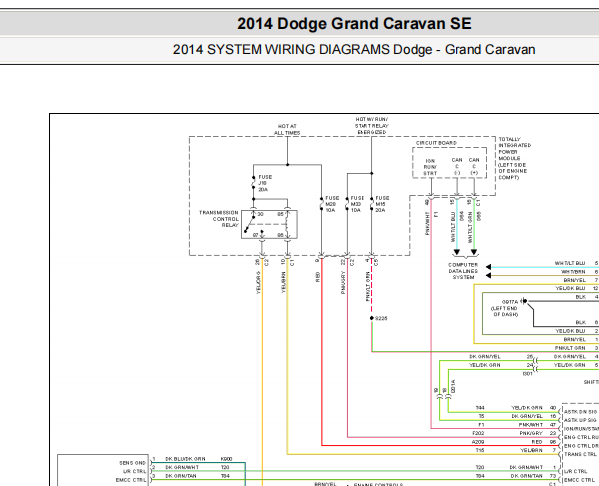Click the Fuse M28 10A label
599x486 pixels.
(x=332, y=204)
